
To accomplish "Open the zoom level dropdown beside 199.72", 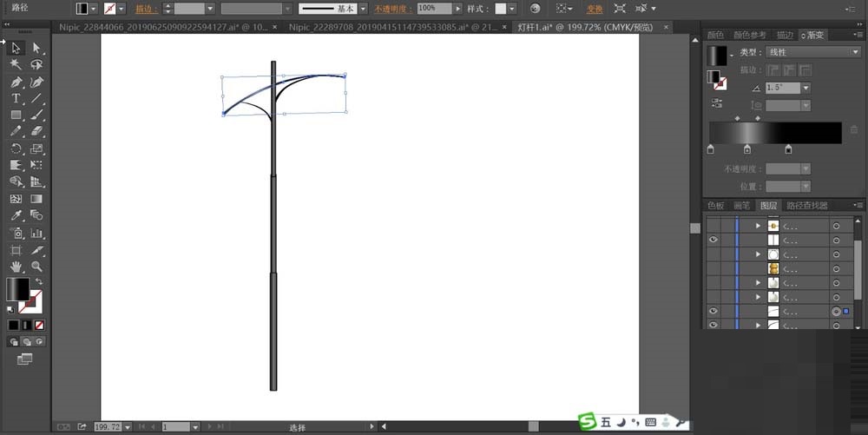I will click(x=128, y=426).
